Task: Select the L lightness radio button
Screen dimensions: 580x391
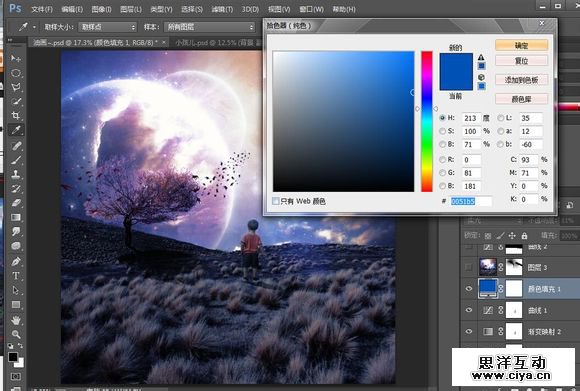Action: [x=501, y=118]
